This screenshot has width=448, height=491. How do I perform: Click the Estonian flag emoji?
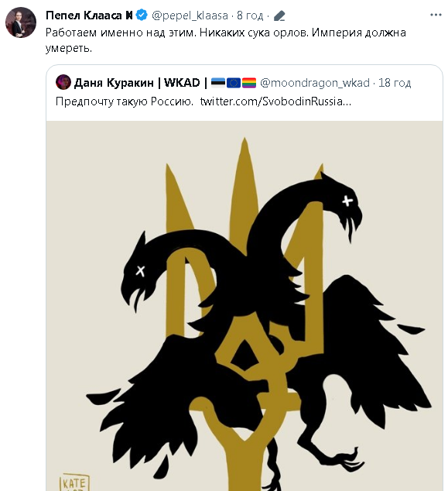[218, 83]
